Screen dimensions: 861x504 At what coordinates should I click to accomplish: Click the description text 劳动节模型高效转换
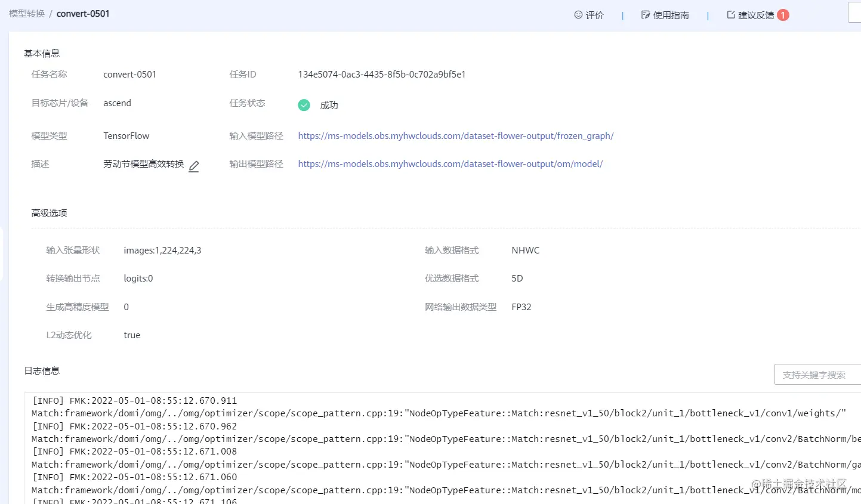click(144, 164)
